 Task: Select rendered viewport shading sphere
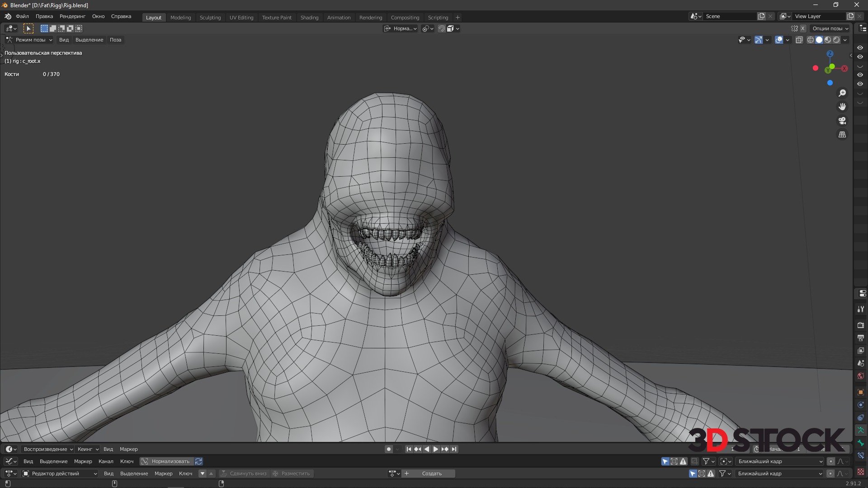coord(836,40)
